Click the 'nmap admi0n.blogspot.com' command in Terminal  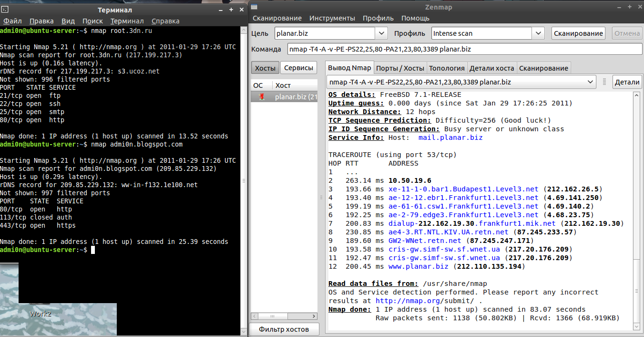click(x=136, y=144)
